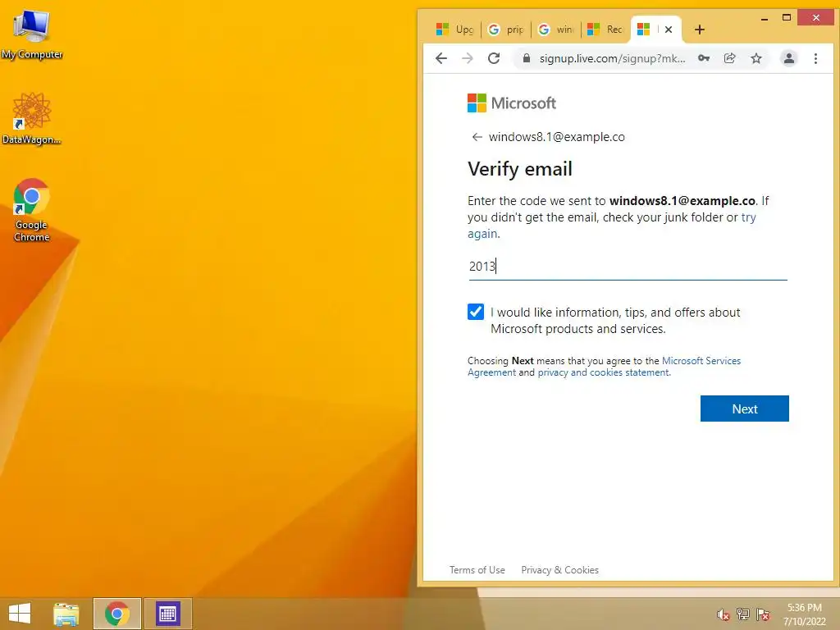Open File Explorer in the taskbar
Screen dimensions: 840x630
click(x=66, y=614)
